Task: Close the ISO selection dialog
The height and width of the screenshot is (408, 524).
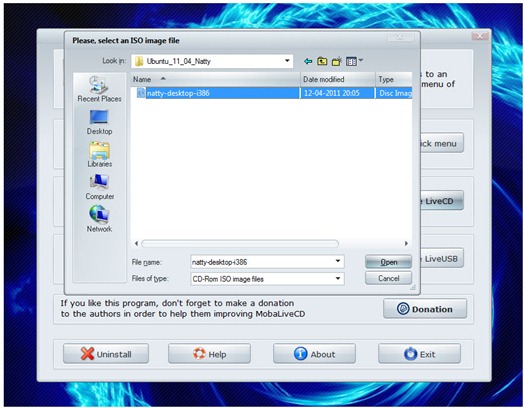Action: tap(400, 37)
